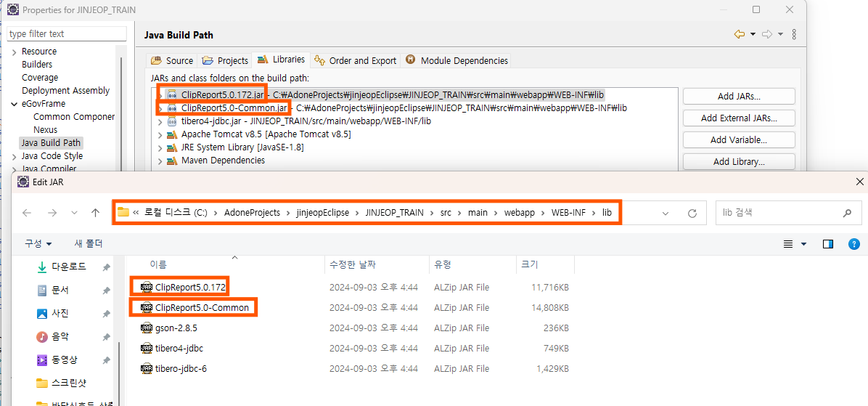Click the Add JARs... button
Image resolution: width=868 pixels, height=406 pixels.
pos(739,97)
